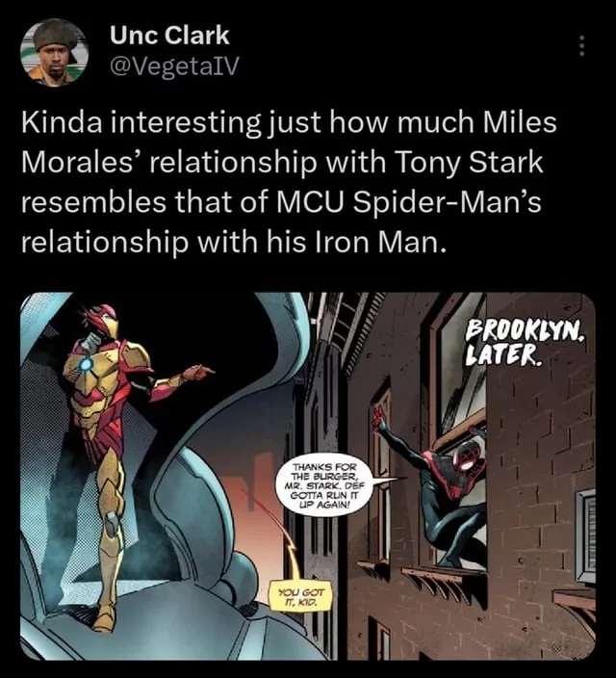Visit the @VegetaIV handle link
The height and width of the screenshot is (678, 616).
(174, 65)
